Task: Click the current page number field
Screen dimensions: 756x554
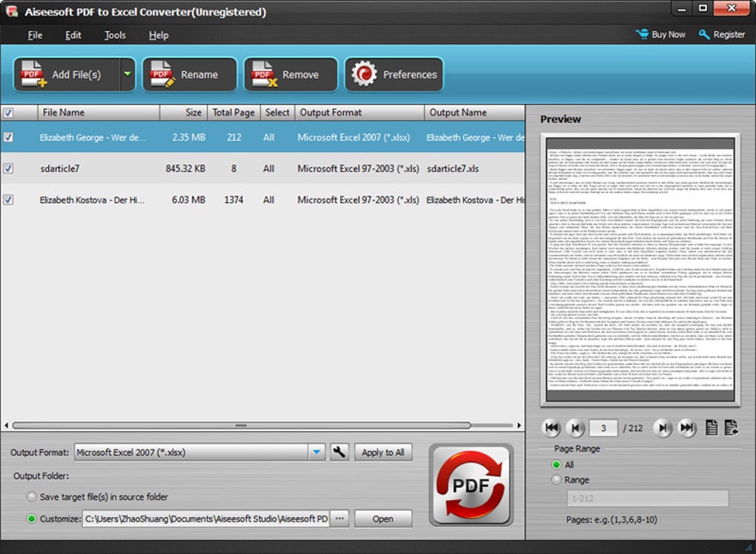Action: (x=603, y=428)
